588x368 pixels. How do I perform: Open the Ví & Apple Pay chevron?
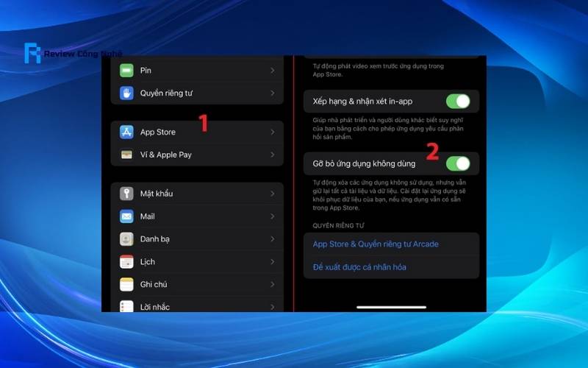(273, 155)
